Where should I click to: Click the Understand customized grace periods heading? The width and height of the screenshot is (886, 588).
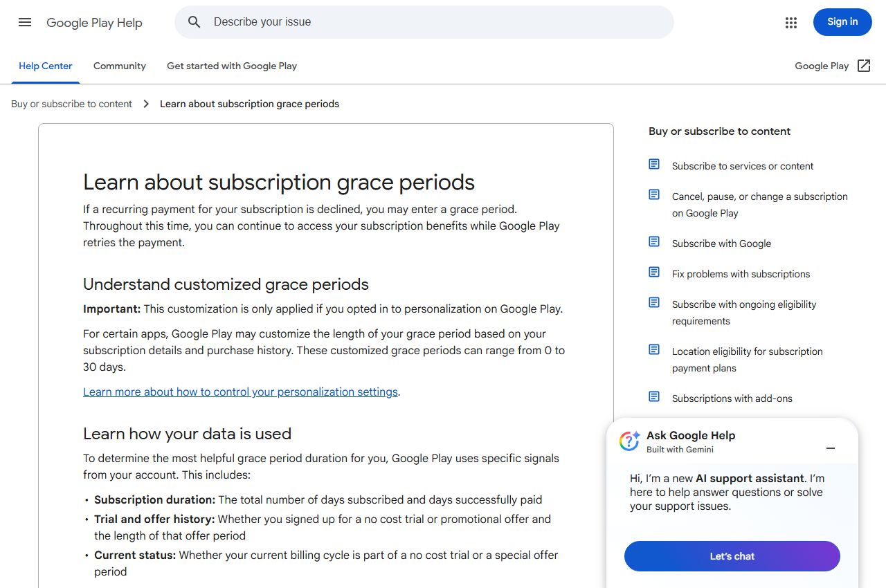pos(226,284)
